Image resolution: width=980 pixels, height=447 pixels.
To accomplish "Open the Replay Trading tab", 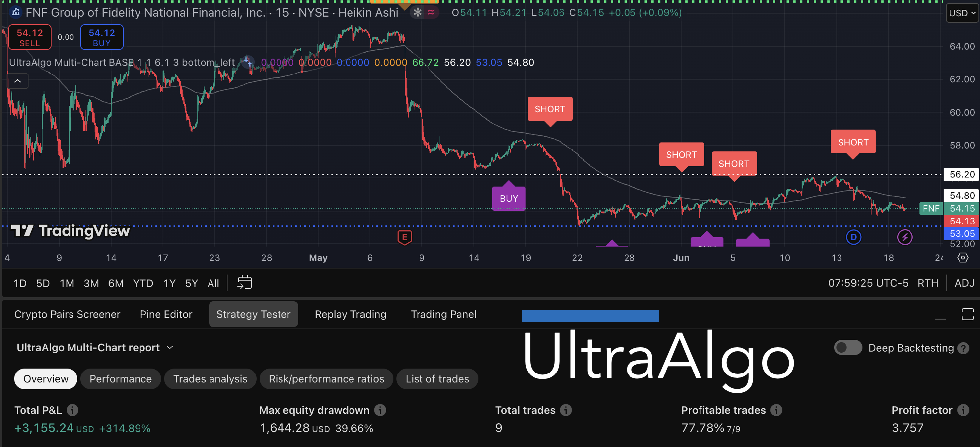I will point(350,314).
